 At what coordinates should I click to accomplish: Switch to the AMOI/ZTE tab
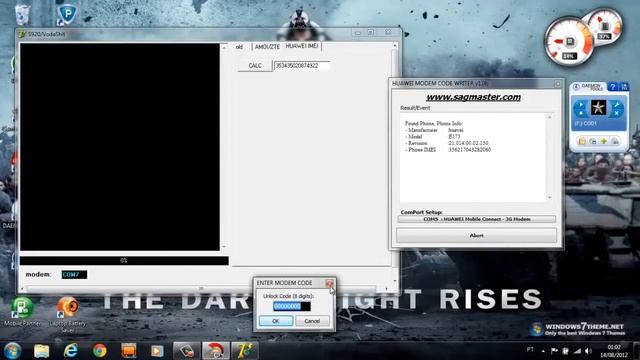(x=267, y=47)
